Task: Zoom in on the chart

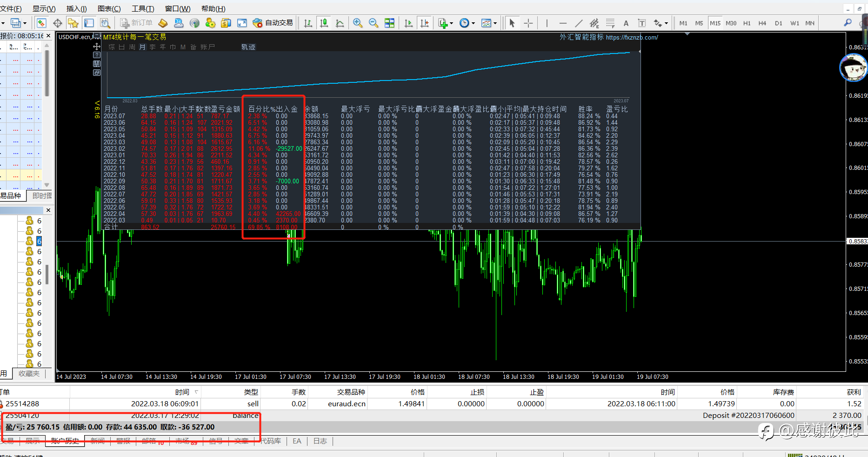Action: [x=358, y=23]
